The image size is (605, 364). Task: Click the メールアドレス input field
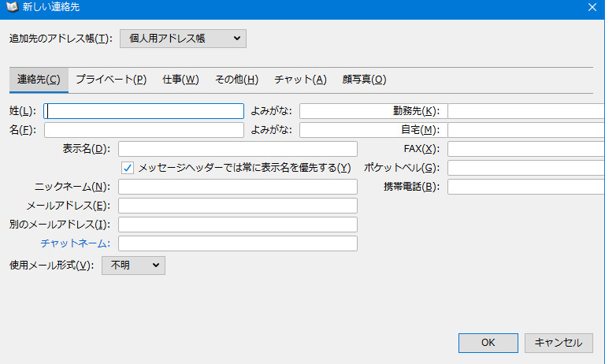pyautogui.click(x=237, y=206)
